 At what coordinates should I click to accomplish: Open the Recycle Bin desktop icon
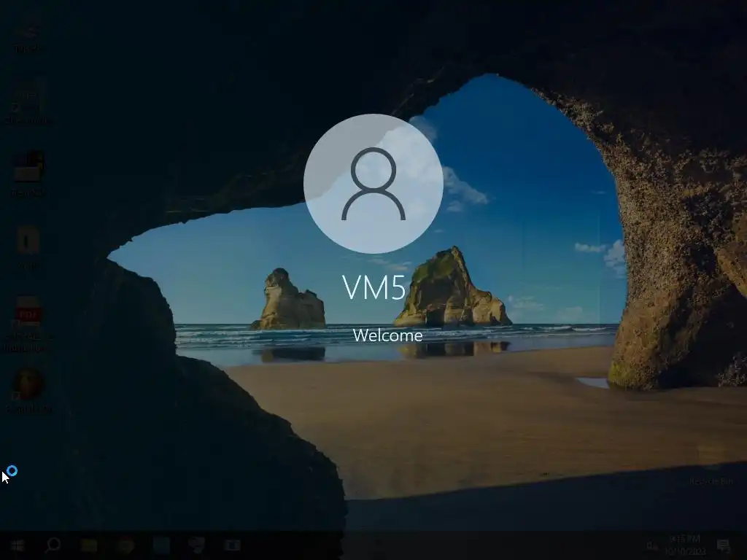[x=711, y=464]
